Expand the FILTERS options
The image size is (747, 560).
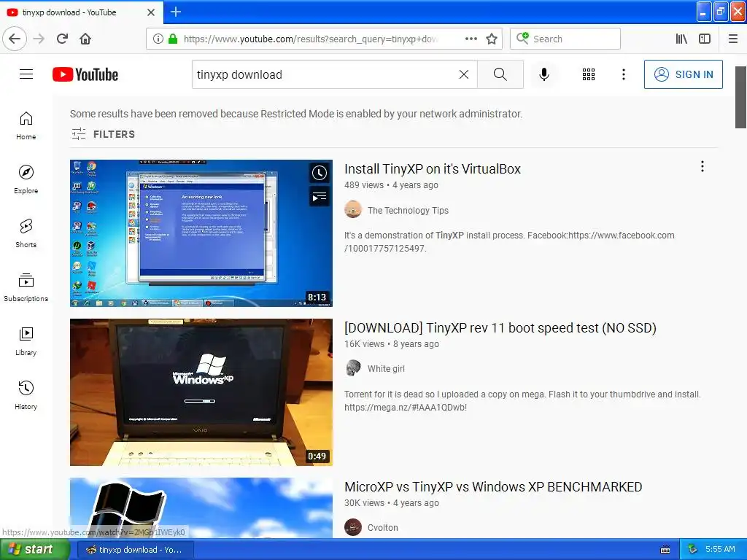pyautogui.click(x=104, y=134)
